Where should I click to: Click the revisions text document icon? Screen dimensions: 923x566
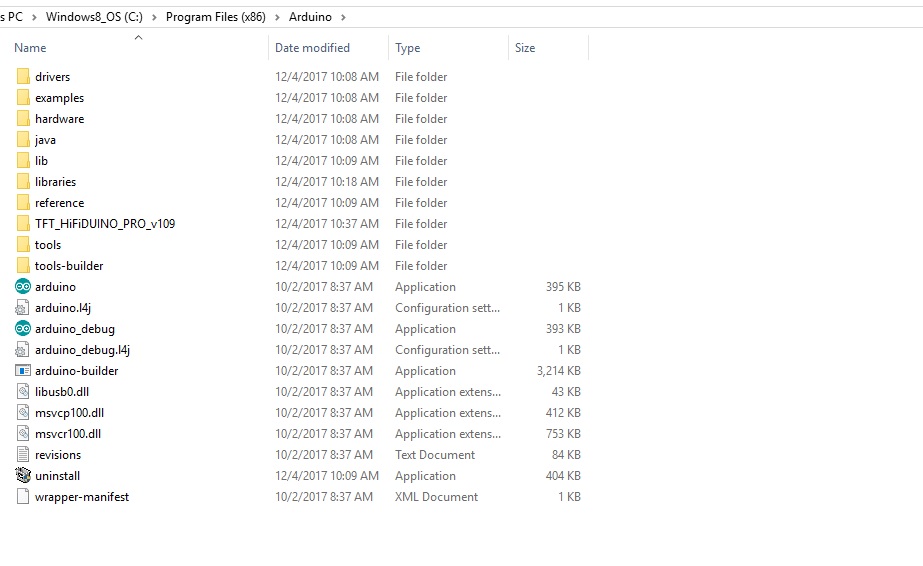[23, 455]
